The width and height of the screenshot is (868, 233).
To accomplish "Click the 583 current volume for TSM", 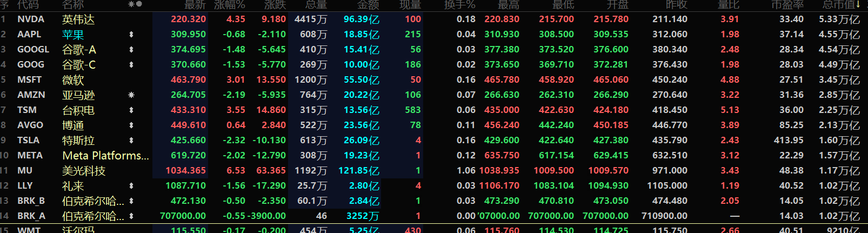I will coord(413,110).
